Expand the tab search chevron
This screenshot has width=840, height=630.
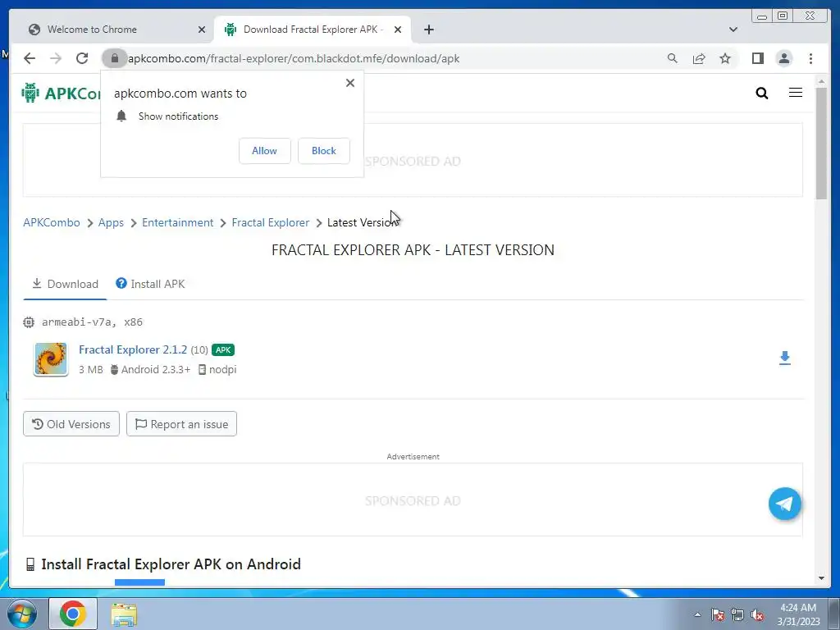(x=733, y=30)
